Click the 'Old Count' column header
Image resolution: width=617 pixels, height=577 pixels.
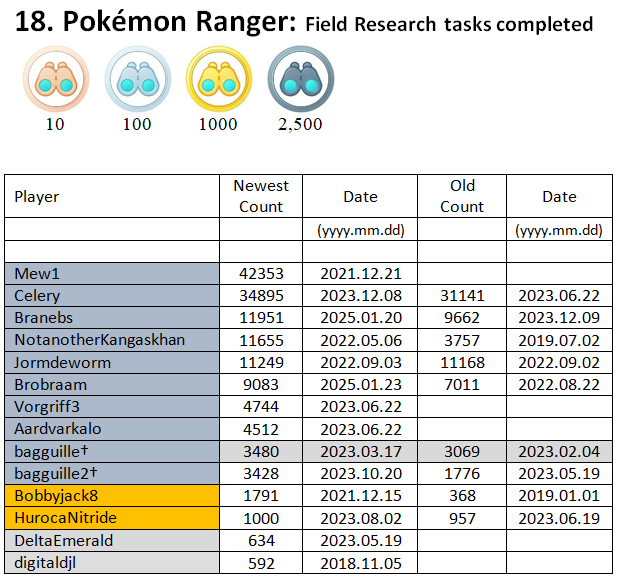(x=462, y=196)
